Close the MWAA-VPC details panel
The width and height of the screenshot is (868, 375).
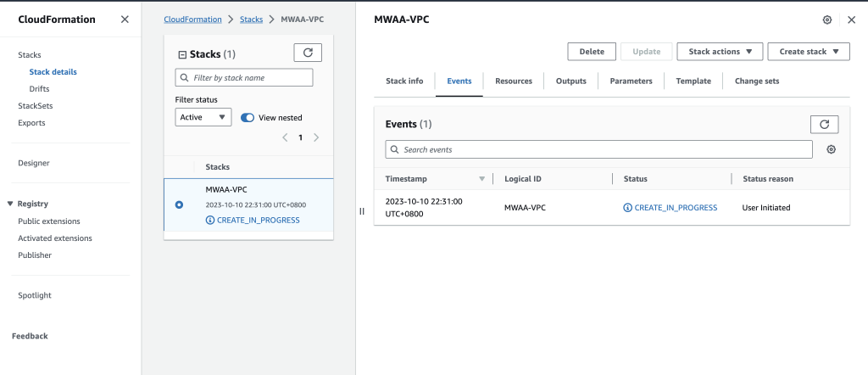[851, 20]
